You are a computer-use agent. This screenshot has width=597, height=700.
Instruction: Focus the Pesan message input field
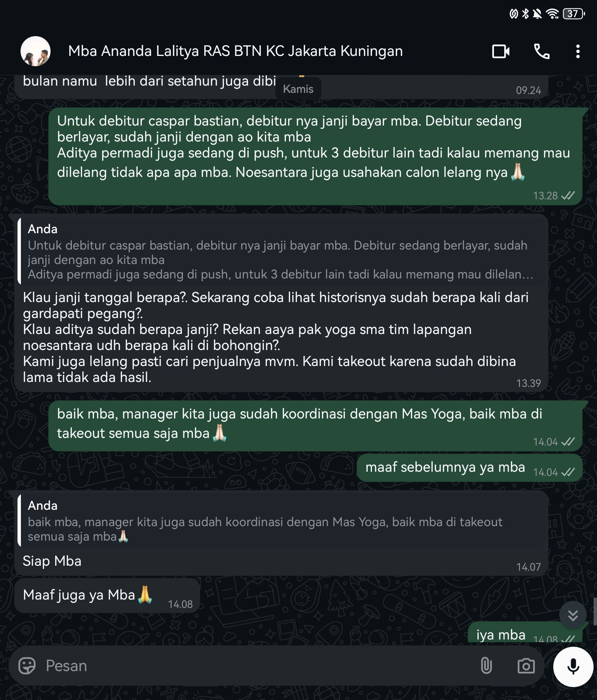(x=259, y=666)
